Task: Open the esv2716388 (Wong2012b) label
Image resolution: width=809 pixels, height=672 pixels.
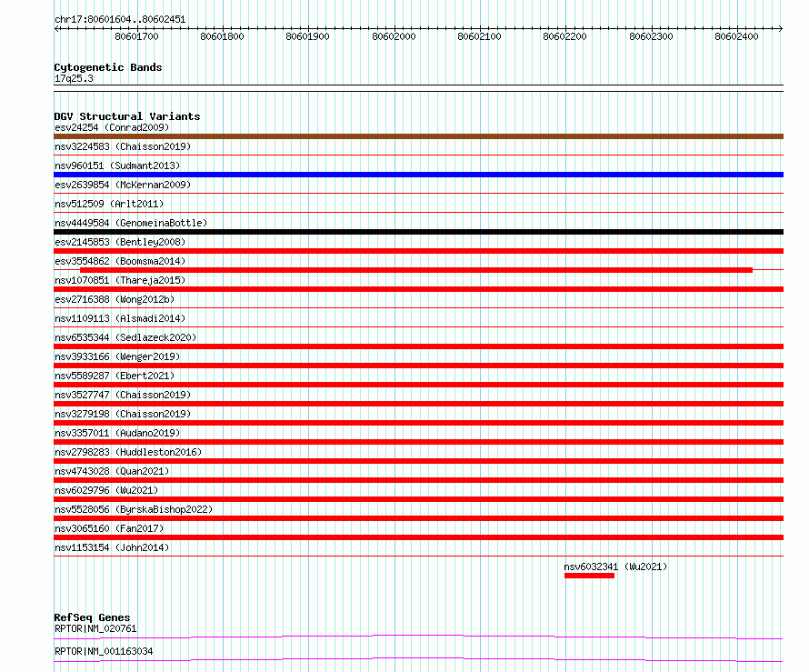Action: tap(115, 299)
